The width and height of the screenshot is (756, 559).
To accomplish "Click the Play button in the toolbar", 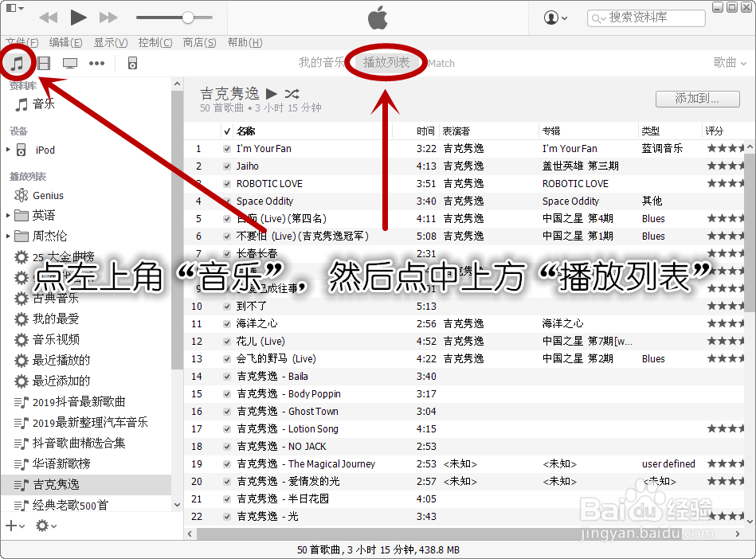I will tap(78, 18).
